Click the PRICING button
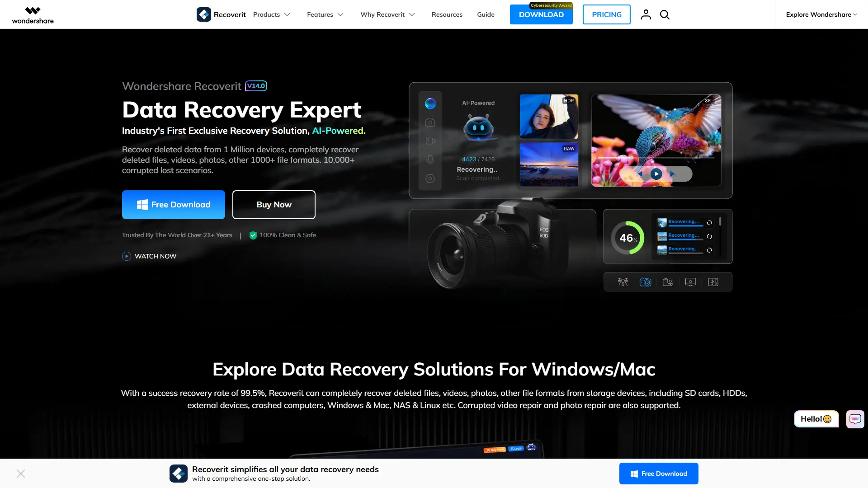The width and height of the screenshot is (868, 488). point(607,14)
